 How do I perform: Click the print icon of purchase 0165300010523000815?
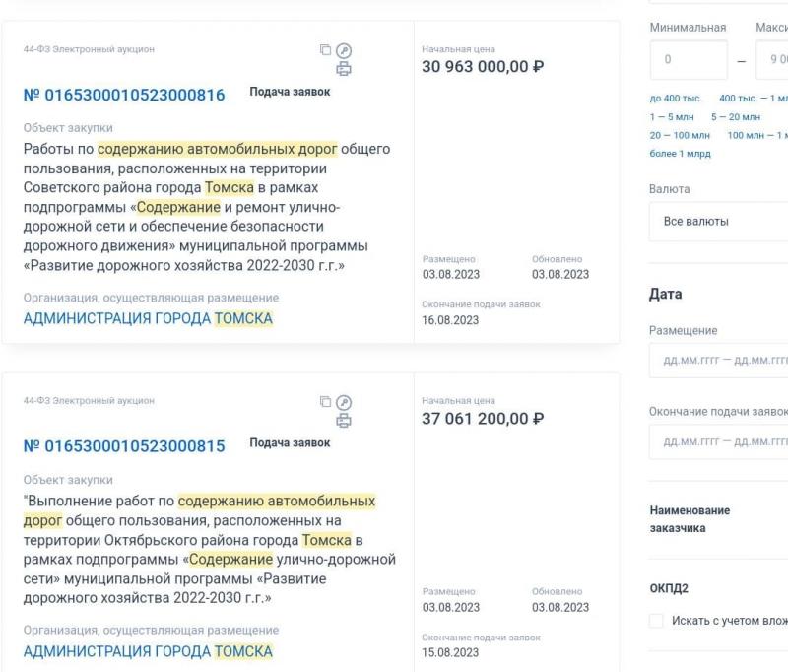(344, 420)
